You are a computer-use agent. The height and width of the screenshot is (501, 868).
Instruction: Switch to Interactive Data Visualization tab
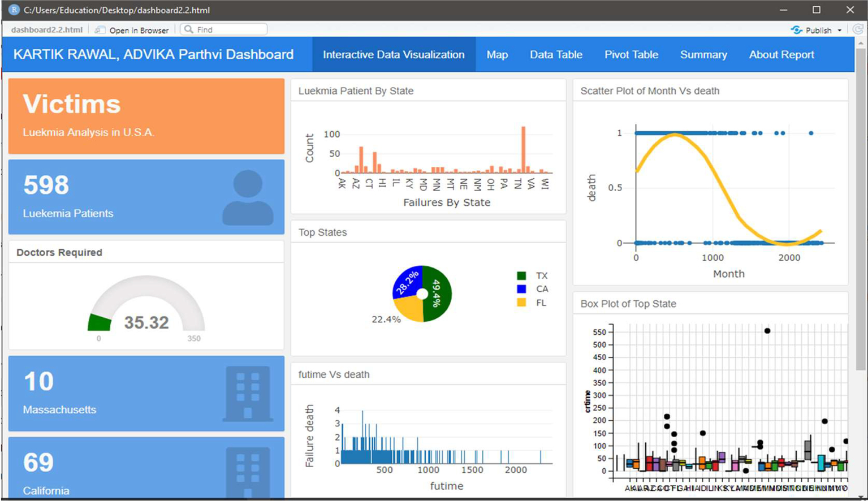(394, 55)
